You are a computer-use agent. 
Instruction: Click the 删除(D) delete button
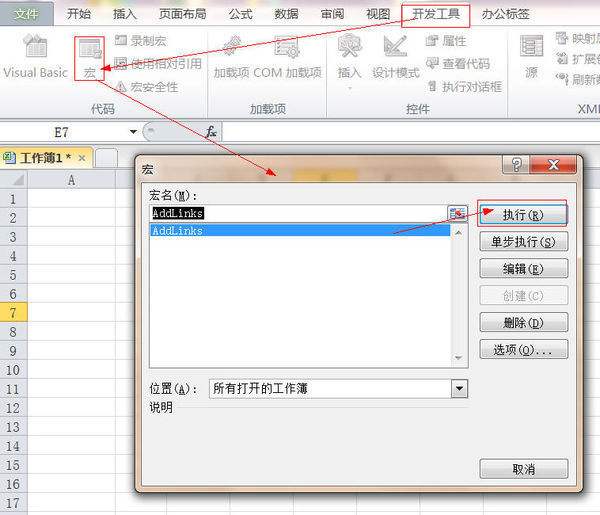pyautogui.click(x=523, y=323)
